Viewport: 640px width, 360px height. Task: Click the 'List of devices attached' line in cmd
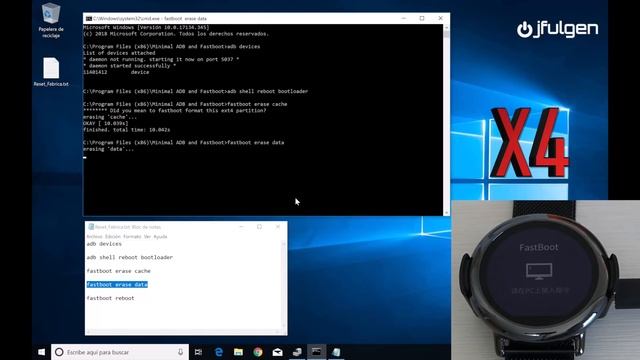[119, 53]
